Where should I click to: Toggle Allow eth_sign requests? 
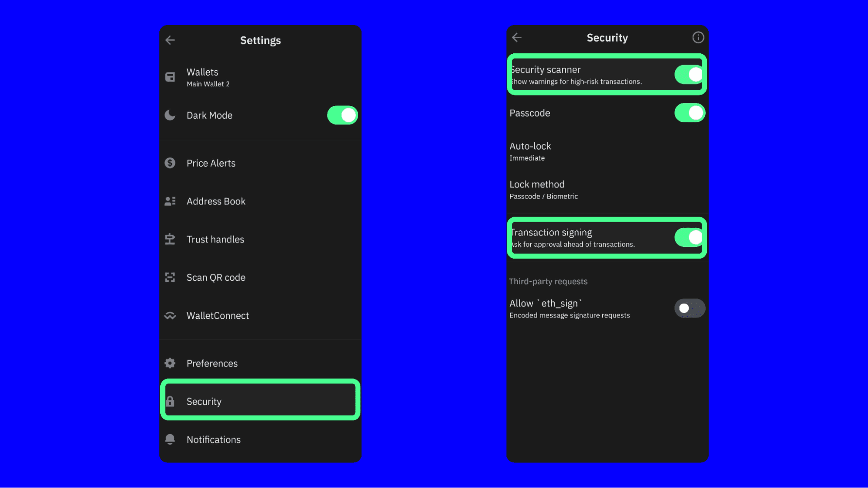tap(689, 308)
